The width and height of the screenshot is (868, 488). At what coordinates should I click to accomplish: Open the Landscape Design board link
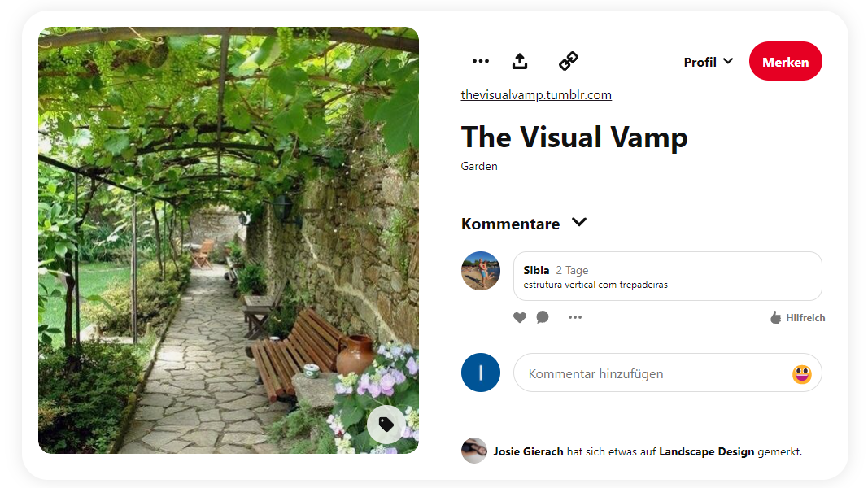pyautogui.click(x=706, y=451)
